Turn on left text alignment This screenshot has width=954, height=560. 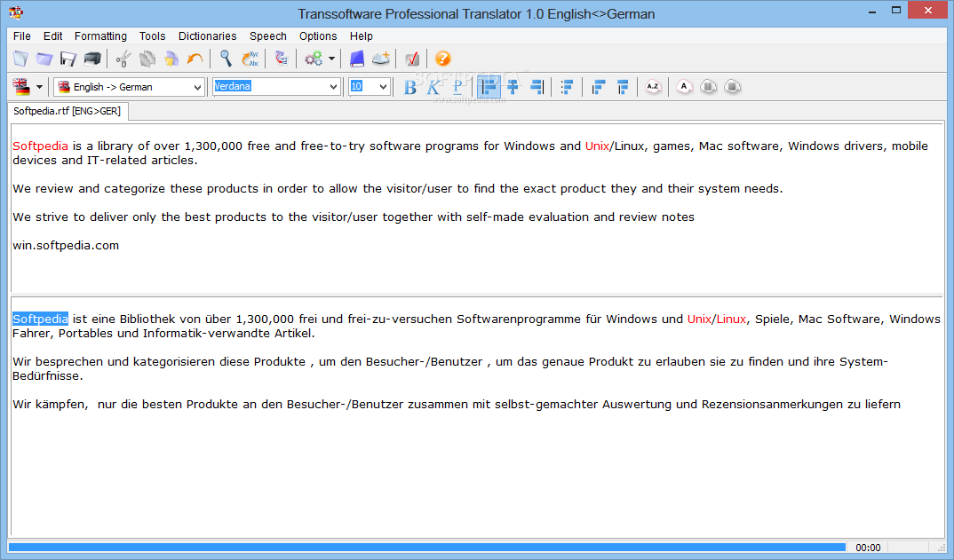489,87
